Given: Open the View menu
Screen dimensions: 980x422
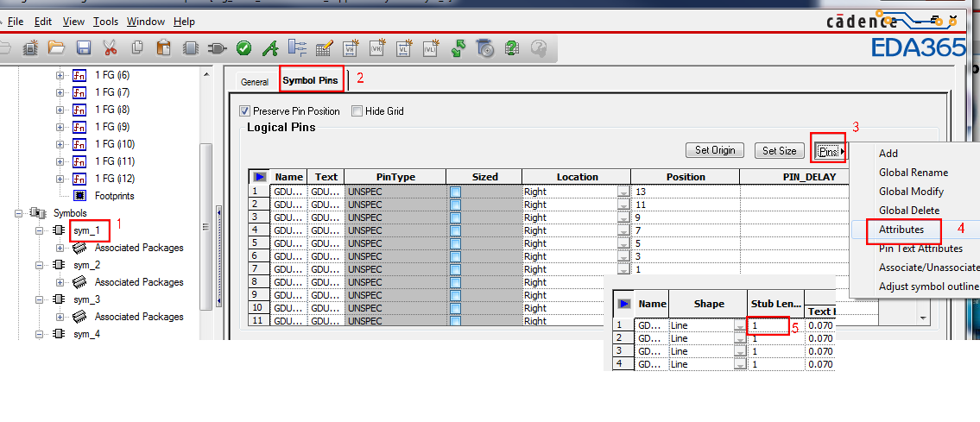Looking at the screenshot, I should pos(73,22).
